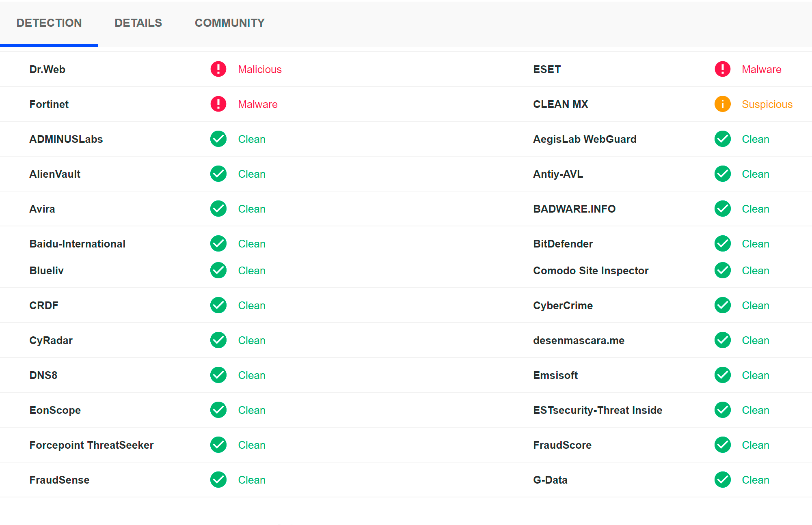Click the red alert icon for ESET
812x525 pixels.
(723, 69)
